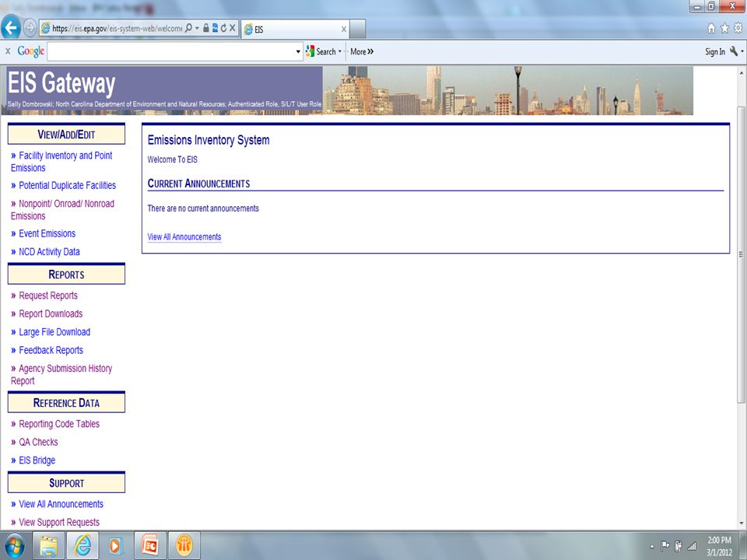Open the Report Downloads link
Screen dimensions: 747x560
point(51,313)
